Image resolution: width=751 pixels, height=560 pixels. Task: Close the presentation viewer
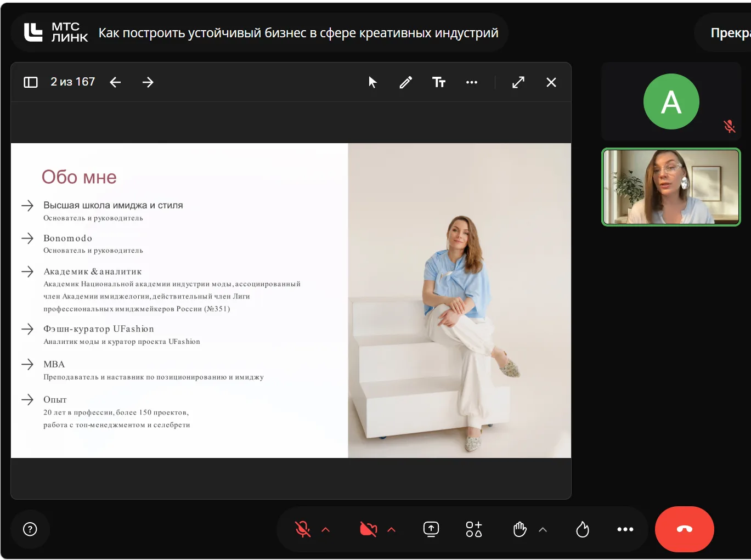pos(551,82)
